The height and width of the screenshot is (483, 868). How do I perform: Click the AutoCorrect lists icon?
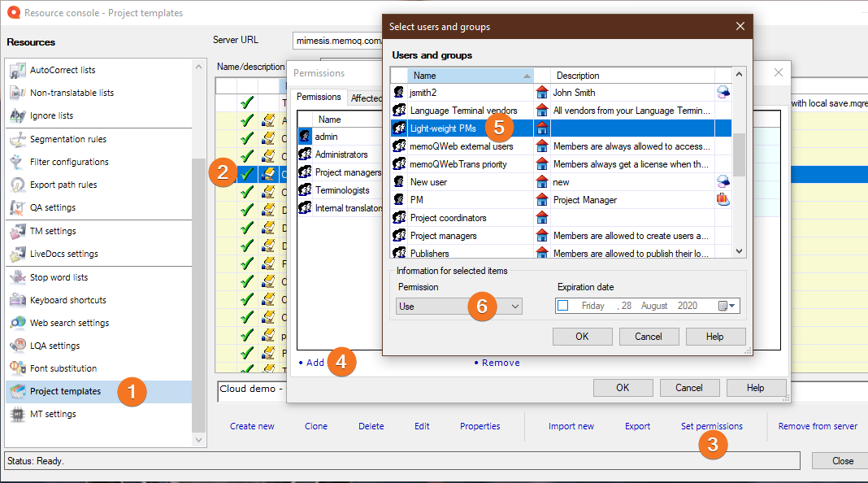[x=18, y=71]
